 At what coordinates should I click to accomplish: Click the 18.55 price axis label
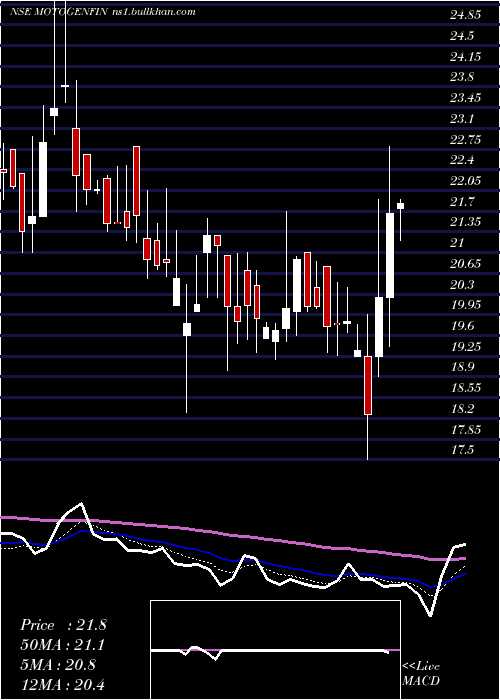pos(465,388)
